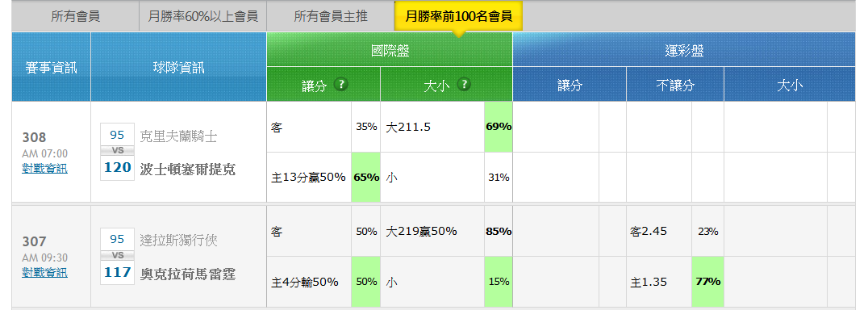Click the 運彩盤 header

[684, 50]
